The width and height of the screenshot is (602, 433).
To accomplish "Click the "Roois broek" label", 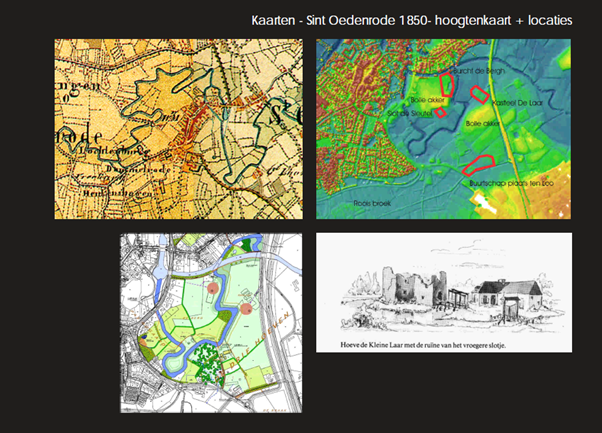I will (x=372, y=203).
